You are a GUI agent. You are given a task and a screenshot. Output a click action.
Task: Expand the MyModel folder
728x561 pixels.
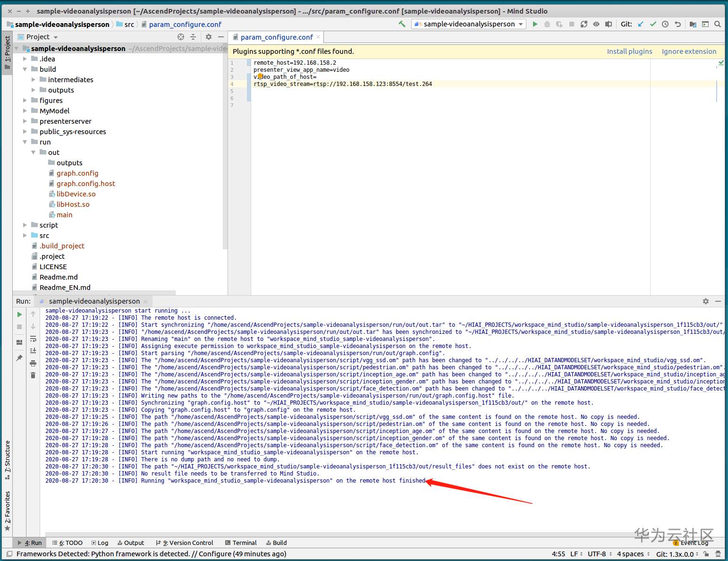coord(25,111)
